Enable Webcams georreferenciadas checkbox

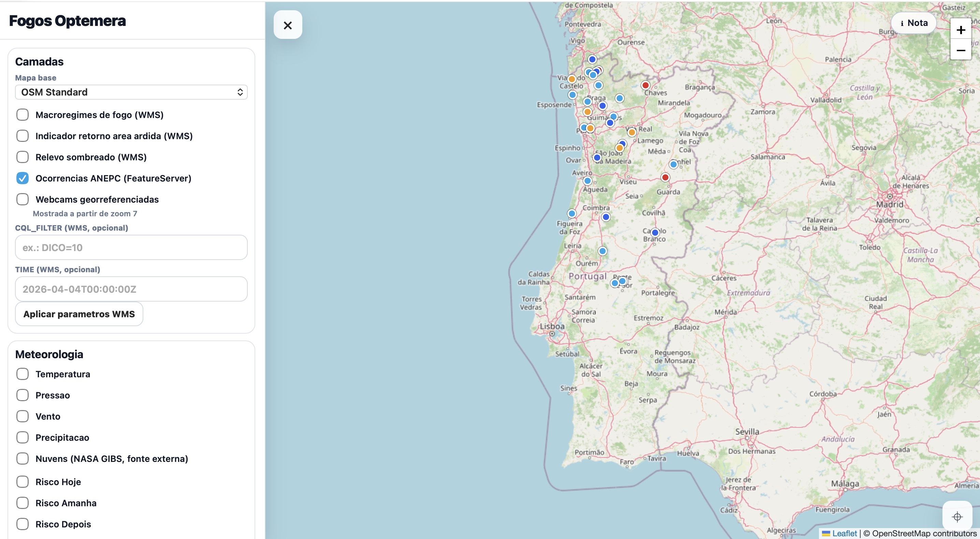(23, 199)
